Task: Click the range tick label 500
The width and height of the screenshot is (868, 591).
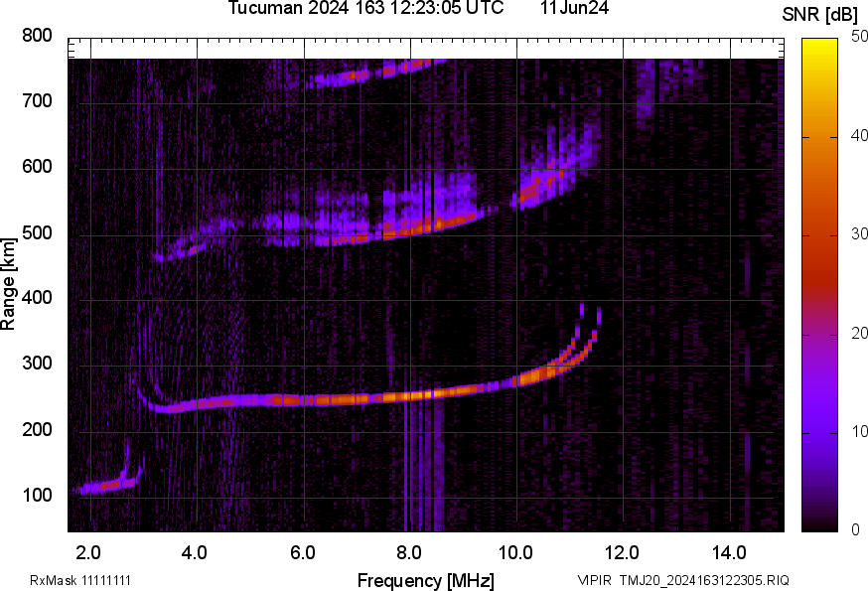Action: pyautogui.click(x=37, y=232)
